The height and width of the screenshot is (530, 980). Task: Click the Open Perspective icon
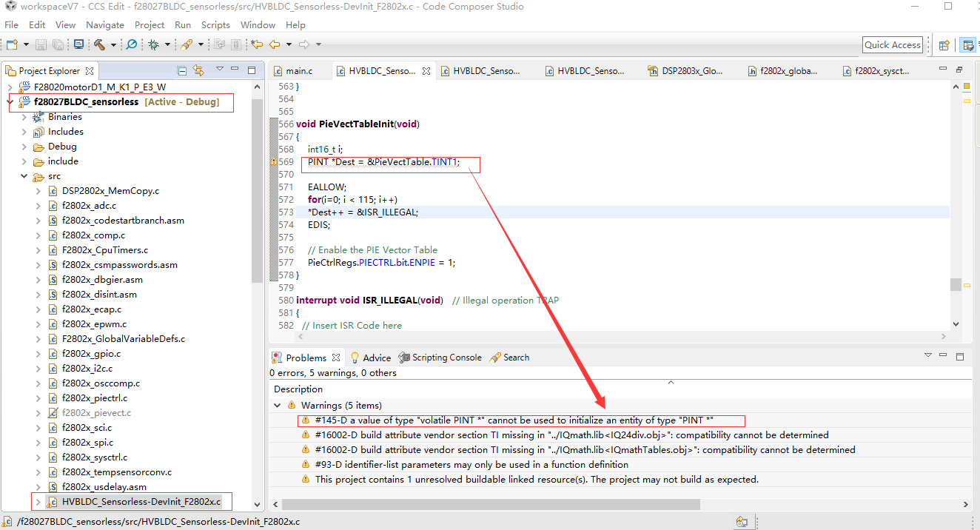[x=944, y=45]
